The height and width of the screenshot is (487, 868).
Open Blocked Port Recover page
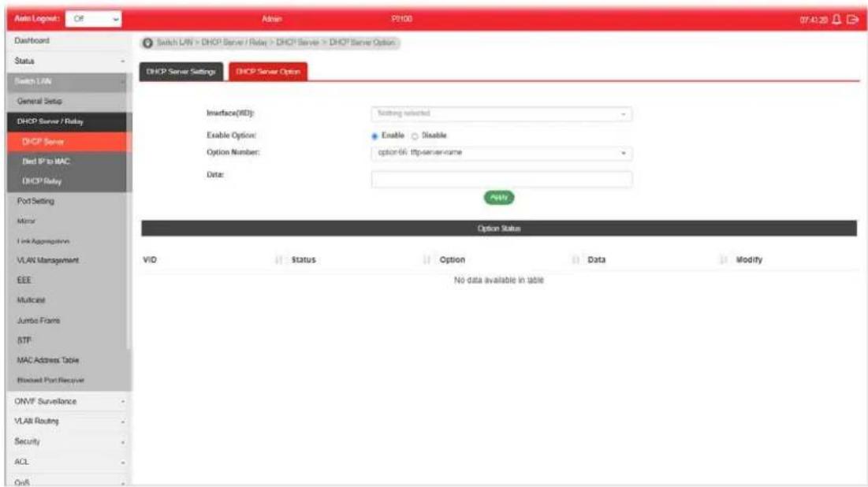pyautogui.click(x=67, y=380)
